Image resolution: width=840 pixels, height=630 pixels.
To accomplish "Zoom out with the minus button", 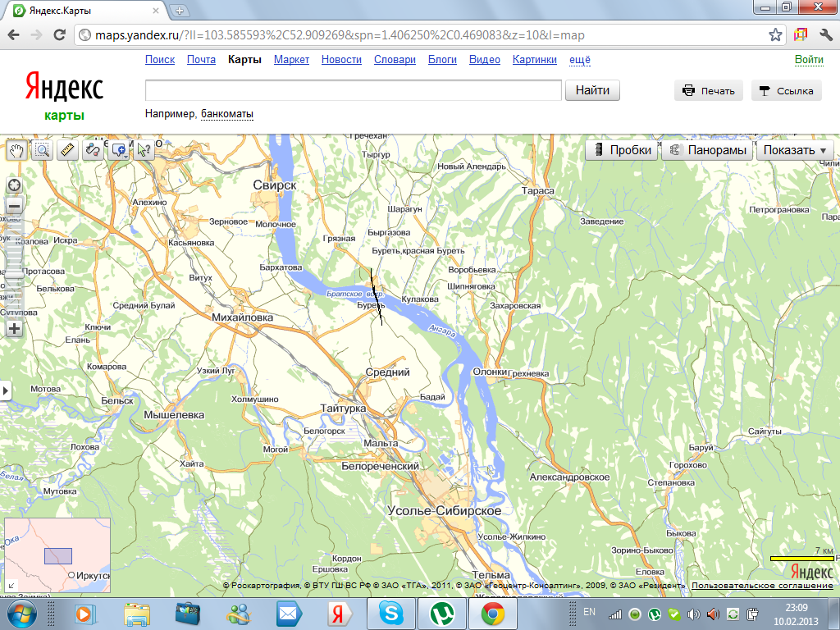I will pyautogui.click(x=14, y=206).
